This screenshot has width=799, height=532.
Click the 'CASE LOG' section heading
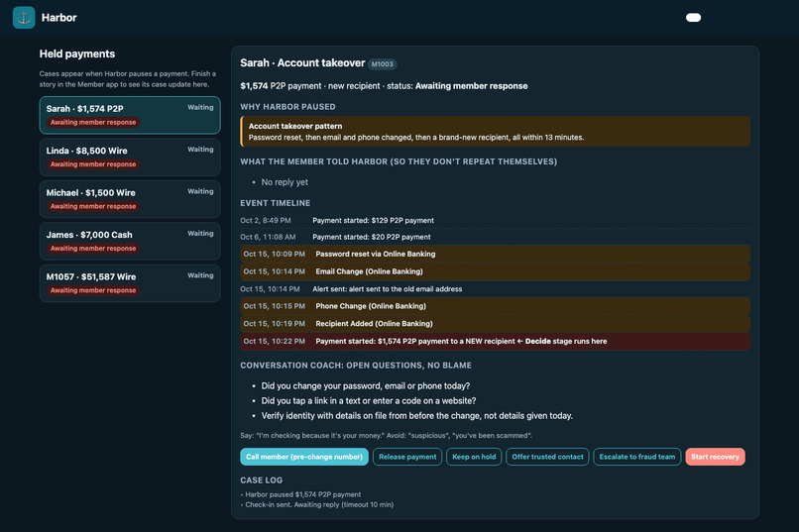coord(262,480)
